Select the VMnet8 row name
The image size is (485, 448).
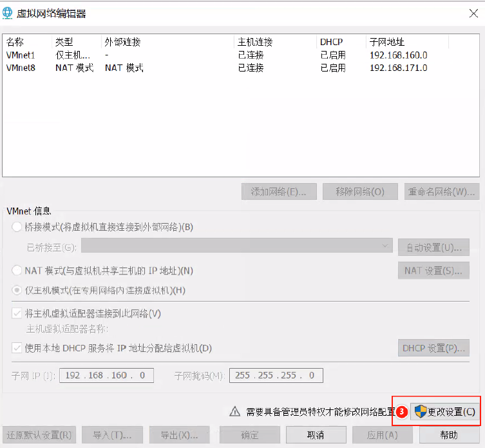(x=21, y=68)
